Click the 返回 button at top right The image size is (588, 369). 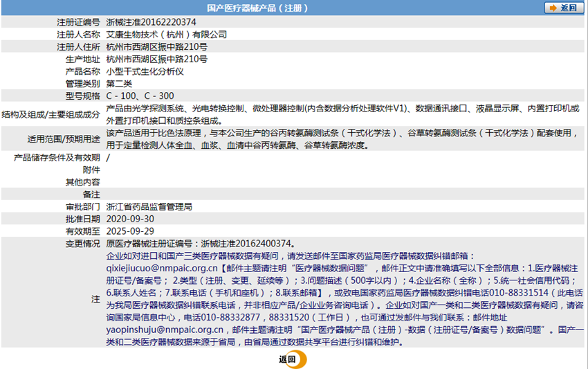click(x=564, y=8)
